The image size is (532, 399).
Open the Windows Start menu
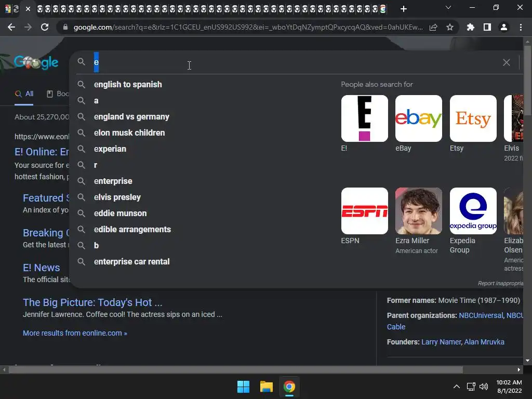(x=243, y=387)
